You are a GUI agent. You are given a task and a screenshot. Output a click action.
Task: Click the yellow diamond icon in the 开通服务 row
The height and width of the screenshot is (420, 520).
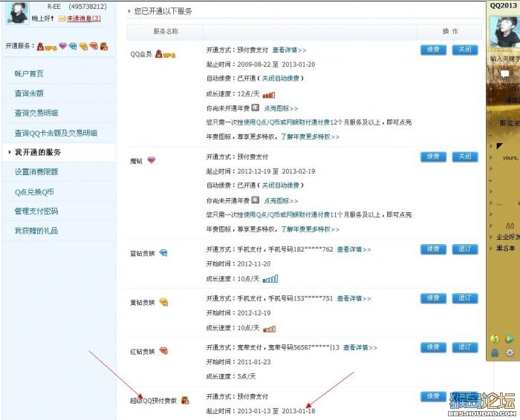[x=83, y=47]
